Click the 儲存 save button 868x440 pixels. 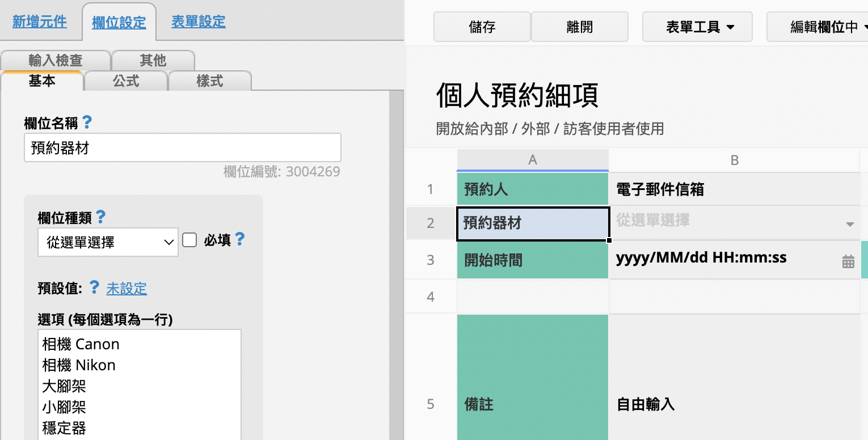(x=482, y=27)
